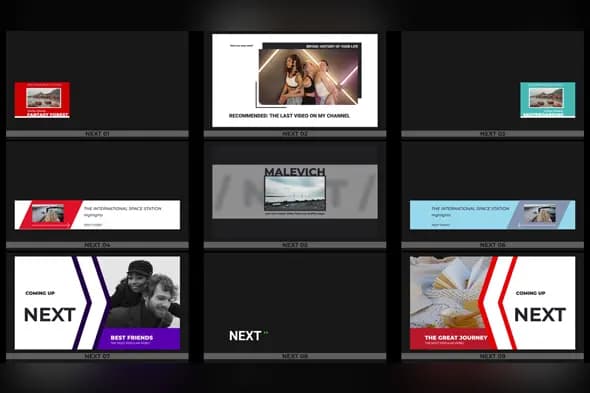590x393 pixels.
Task: Click the couple photo in NEXT 07
Action: (x=143, y=292)
